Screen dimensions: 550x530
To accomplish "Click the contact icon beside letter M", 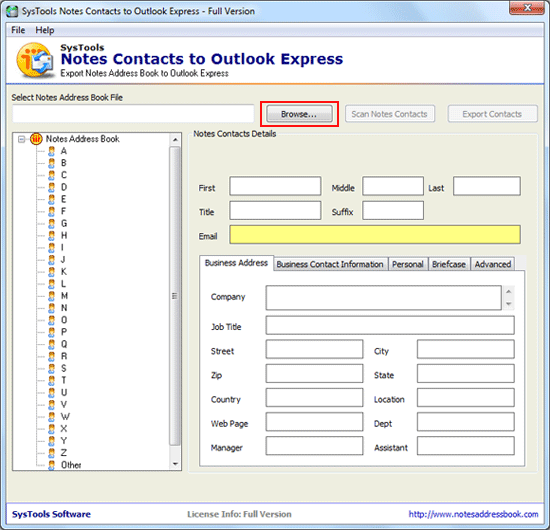I will point(52,296).
